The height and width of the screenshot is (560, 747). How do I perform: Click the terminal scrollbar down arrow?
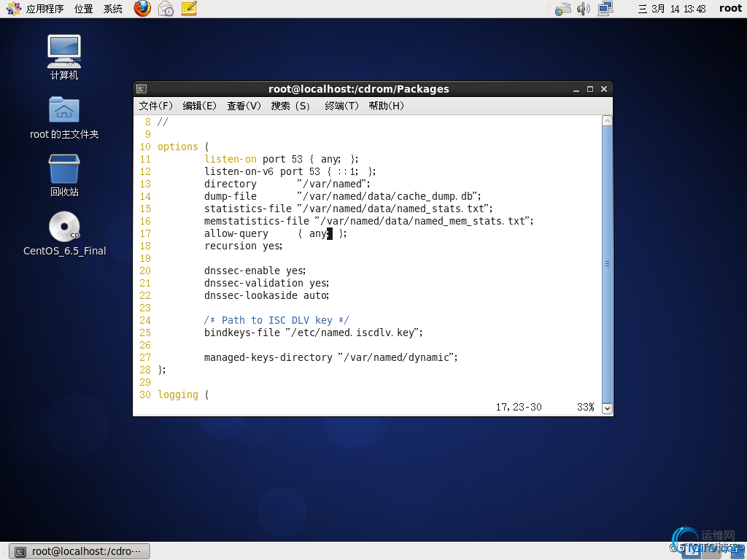pyautogui.click(x=607, y=408)
